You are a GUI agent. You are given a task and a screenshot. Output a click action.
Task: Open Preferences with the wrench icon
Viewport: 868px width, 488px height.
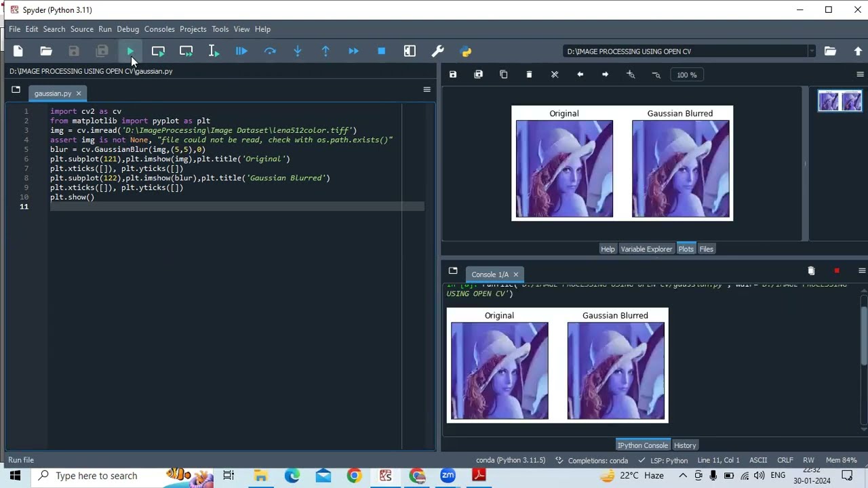(x=437, y=51)
